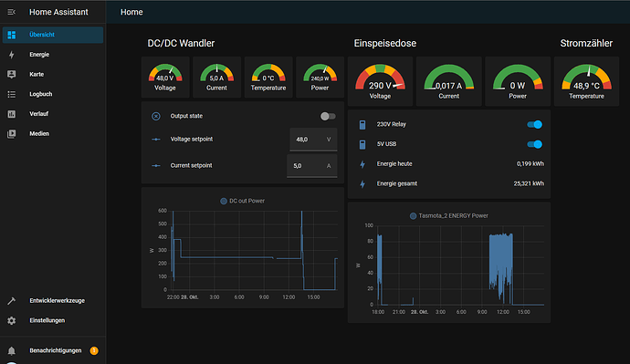Click the Karte map icon
Image resolution: width=630 pixels, height=364 pixels.
tap(12, 74)
